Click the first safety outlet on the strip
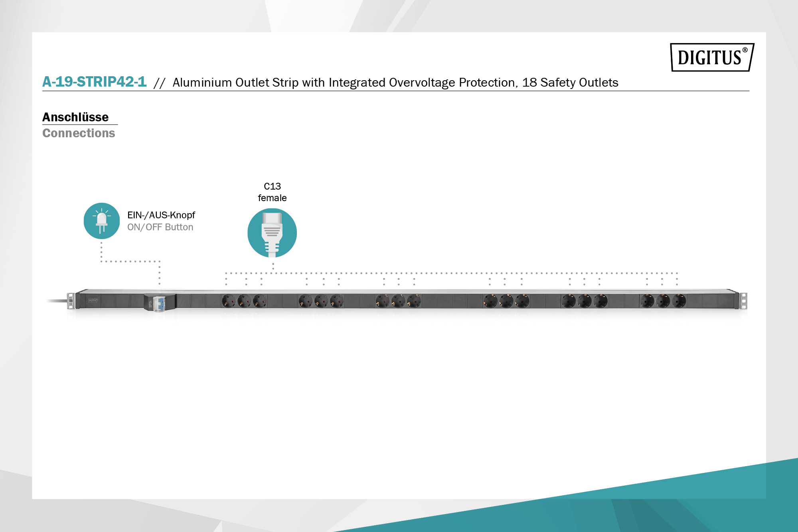Image resolution: width=798 pixels, height=532 pixels. coord(229,301)
